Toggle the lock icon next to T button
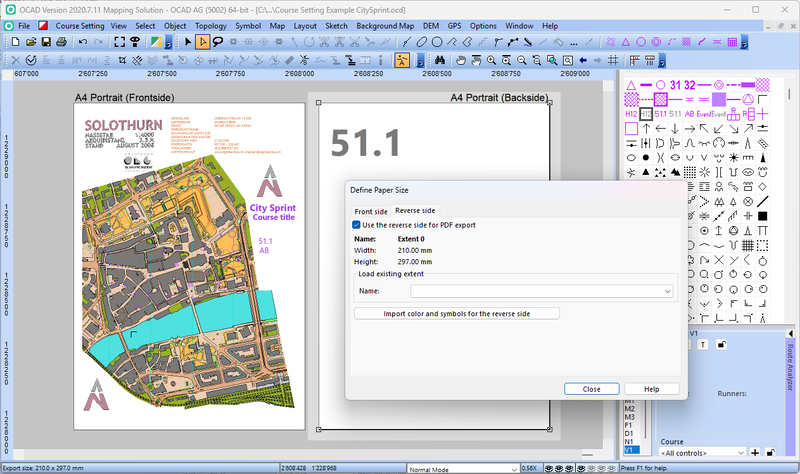 click(x=721, y=345)
